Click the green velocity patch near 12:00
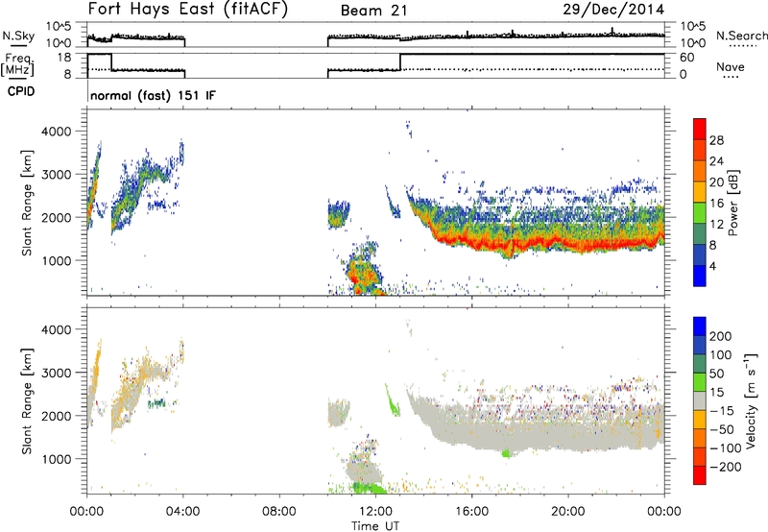Viewport: 768px width, 532px height. [x=368, y=488]
